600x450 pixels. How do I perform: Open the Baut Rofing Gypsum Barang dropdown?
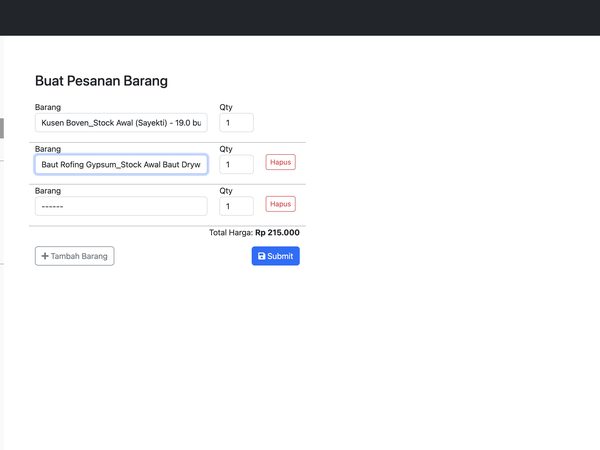click(x=121, y=165)
